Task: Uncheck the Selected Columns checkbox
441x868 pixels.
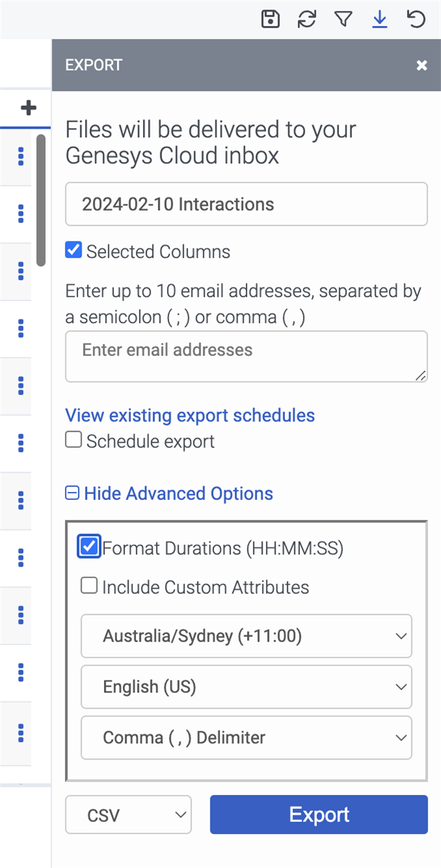Action: (74, 251)
